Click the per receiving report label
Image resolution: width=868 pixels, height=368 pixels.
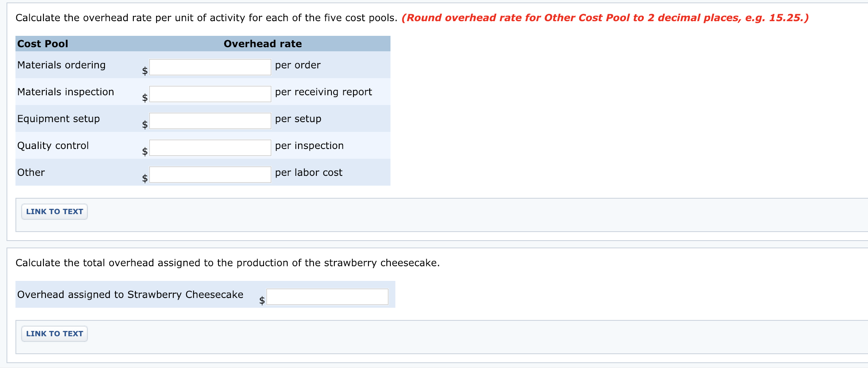click(323, 92)
